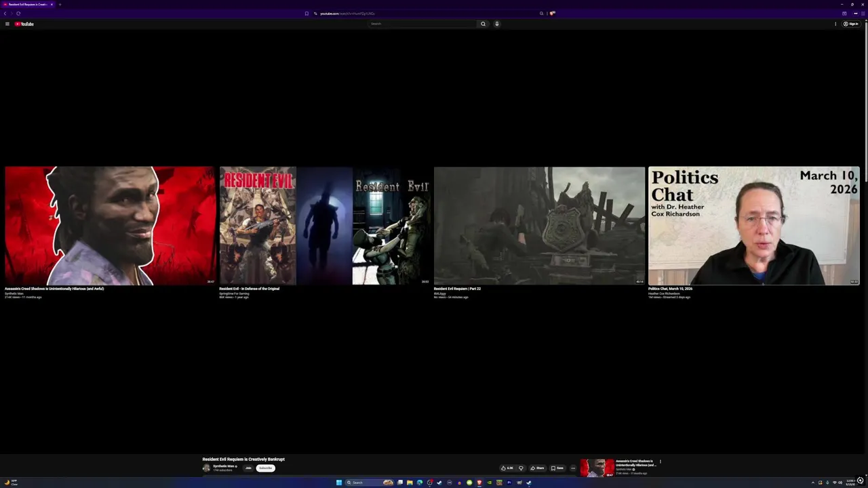
Task: Open YouTube settings three-dot menu in header
Action: [x=835, y=24]
